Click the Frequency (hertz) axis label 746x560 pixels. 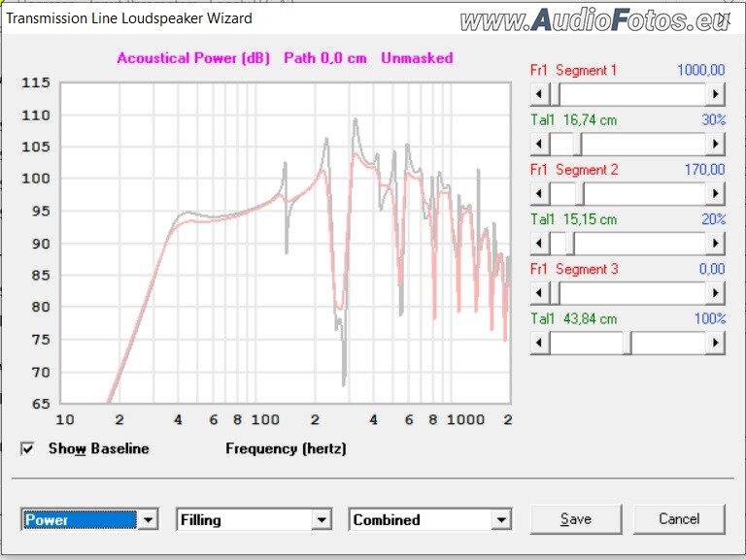coord(286,448)
